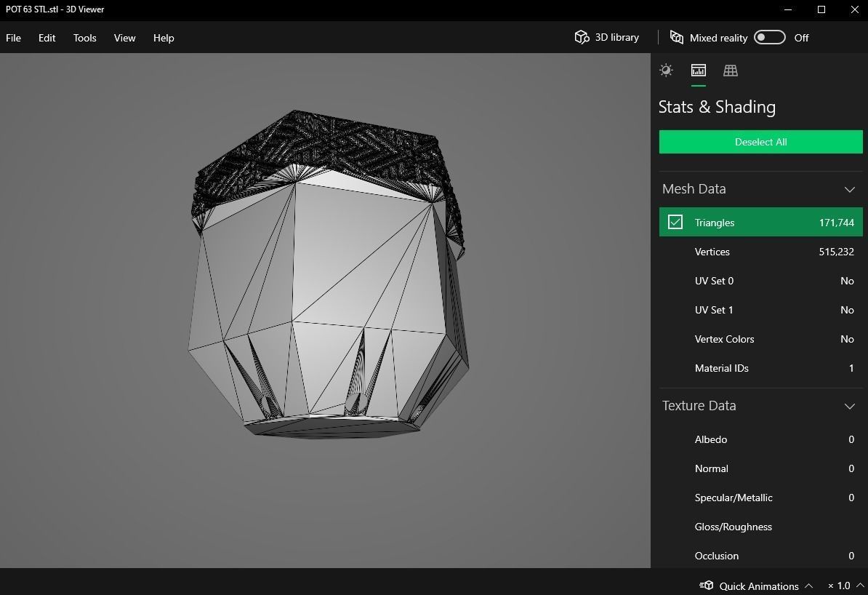Select the Specular/Metallic texture row
This screenshot has height=595, width=868.
tap(760, 498)
